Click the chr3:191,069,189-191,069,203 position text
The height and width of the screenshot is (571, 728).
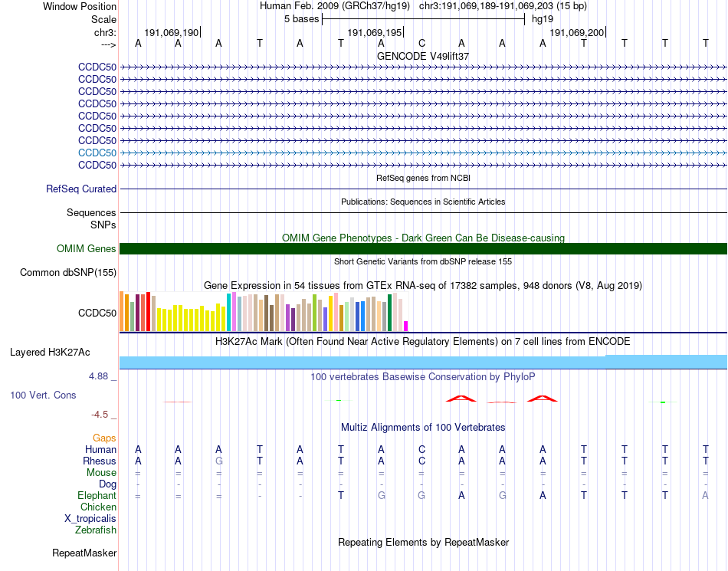503,6
